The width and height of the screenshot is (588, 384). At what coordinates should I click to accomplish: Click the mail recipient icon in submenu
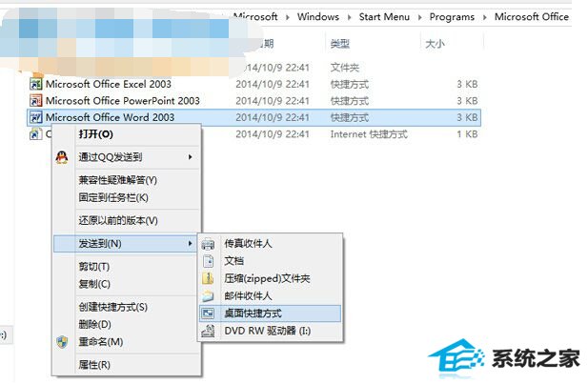point(208,296)
